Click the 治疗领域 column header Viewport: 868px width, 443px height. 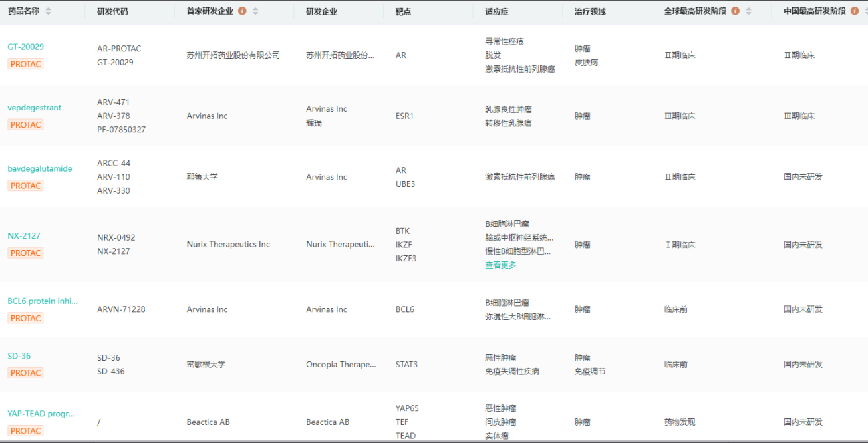coord(590,12)
